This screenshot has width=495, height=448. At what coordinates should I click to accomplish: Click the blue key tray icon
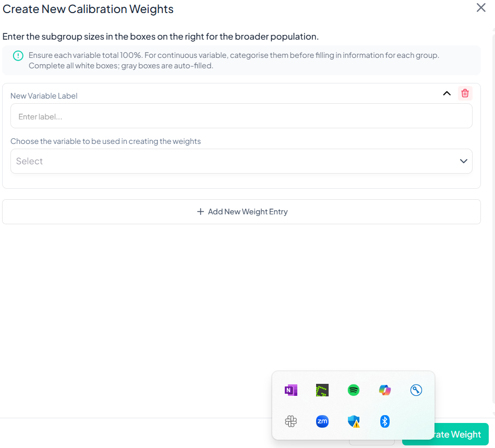pyautogui.click(x=416, y=390)
